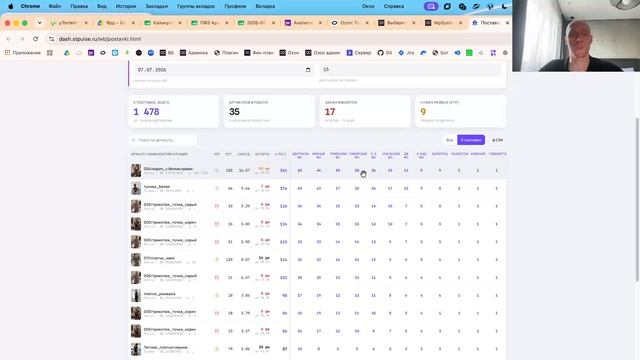Open the first table row product thumbnail
This screenshot has width=640, height=360.
136,171
